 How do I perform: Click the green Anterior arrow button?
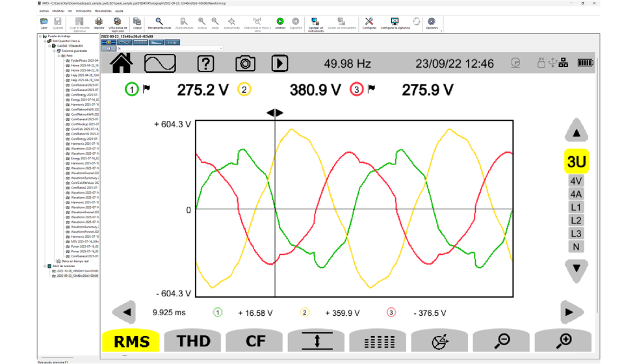280,21
